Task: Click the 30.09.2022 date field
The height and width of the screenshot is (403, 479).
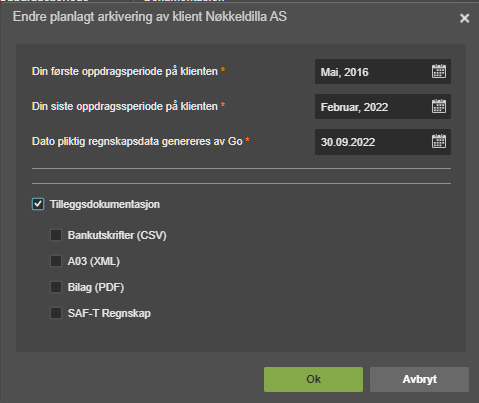Action: 383,142
